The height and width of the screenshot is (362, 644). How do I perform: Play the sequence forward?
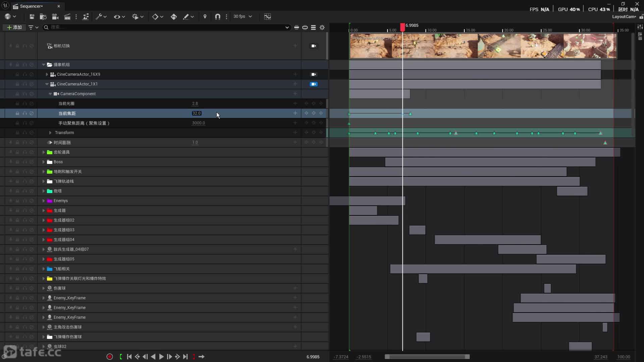click(161, 357)
